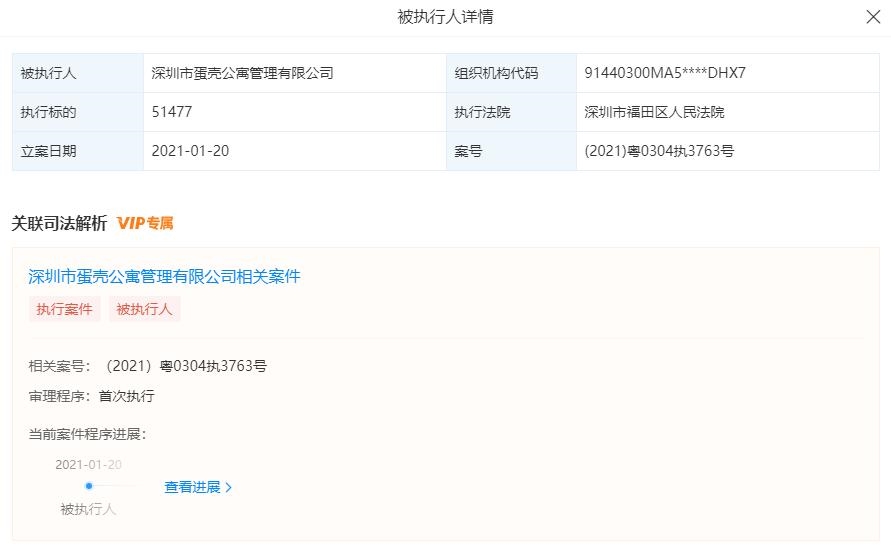Select filing date 2021-01-20 in table
891x552 pixels.
click(190, 151)
